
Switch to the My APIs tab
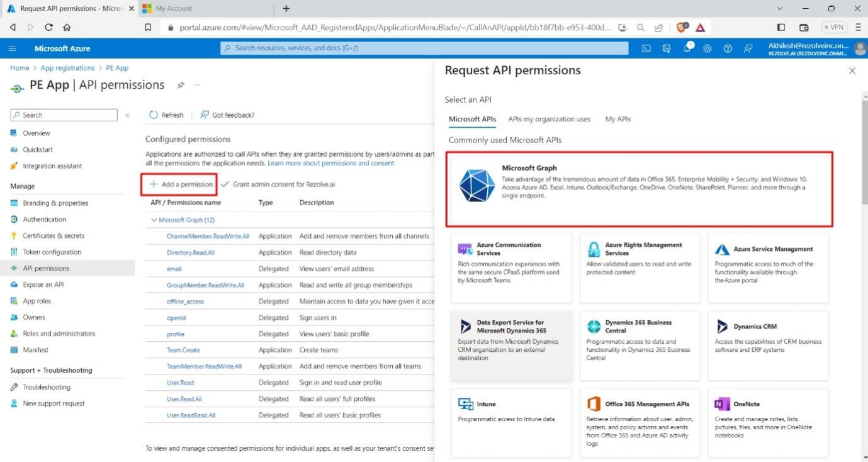click(618, 119)
